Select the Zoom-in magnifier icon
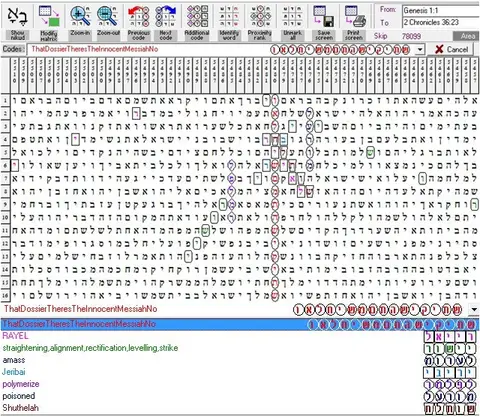Viewport: 480px width, 416px height. 80,16
